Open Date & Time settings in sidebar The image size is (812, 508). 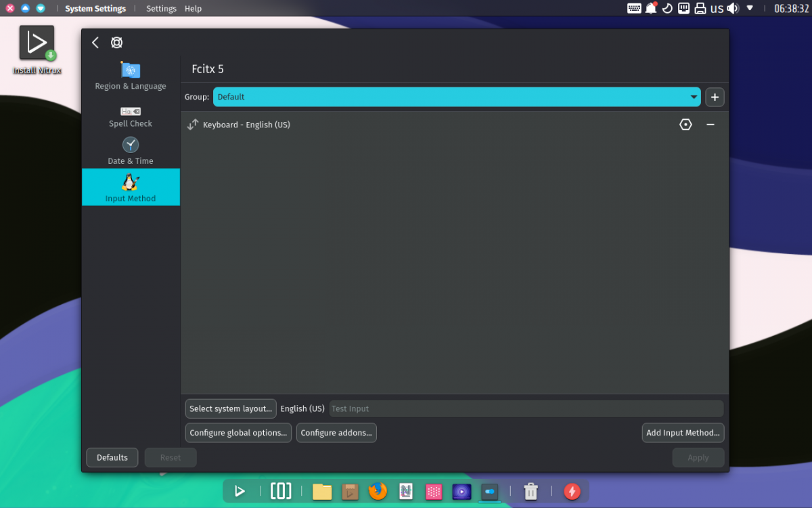pos(130,150)
